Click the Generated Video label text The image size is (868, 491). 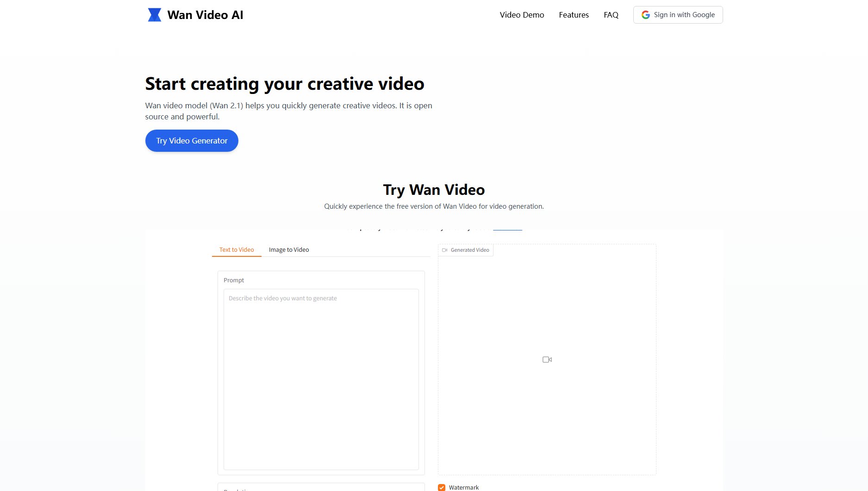(469, 250)
